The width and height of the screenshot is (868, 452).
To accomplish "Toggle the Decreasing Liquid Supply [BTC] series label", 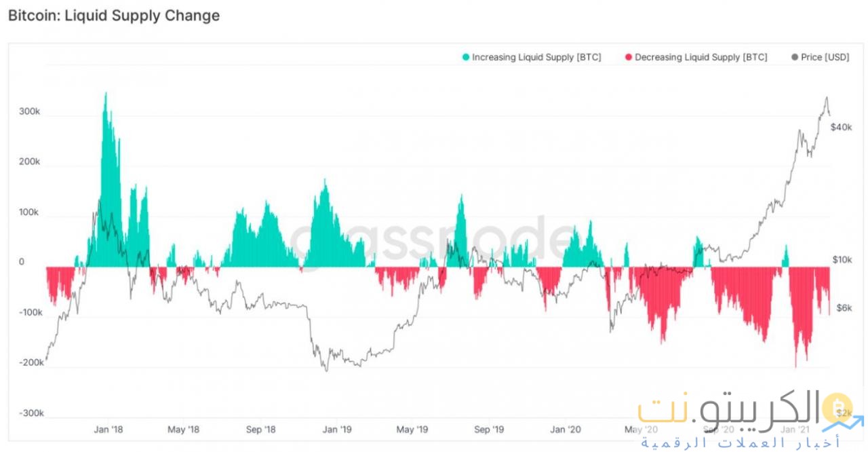I will coord(701,58).
